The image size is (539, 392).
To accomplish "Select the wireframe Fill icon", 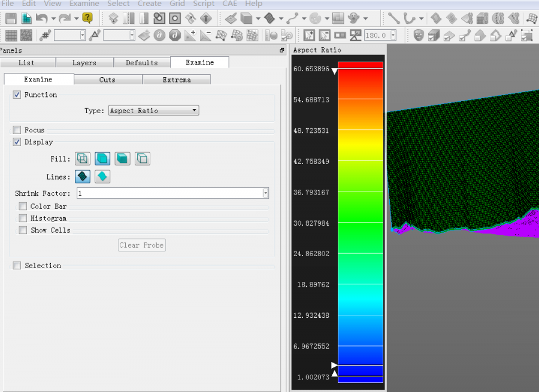I will (x=82, y=159).
